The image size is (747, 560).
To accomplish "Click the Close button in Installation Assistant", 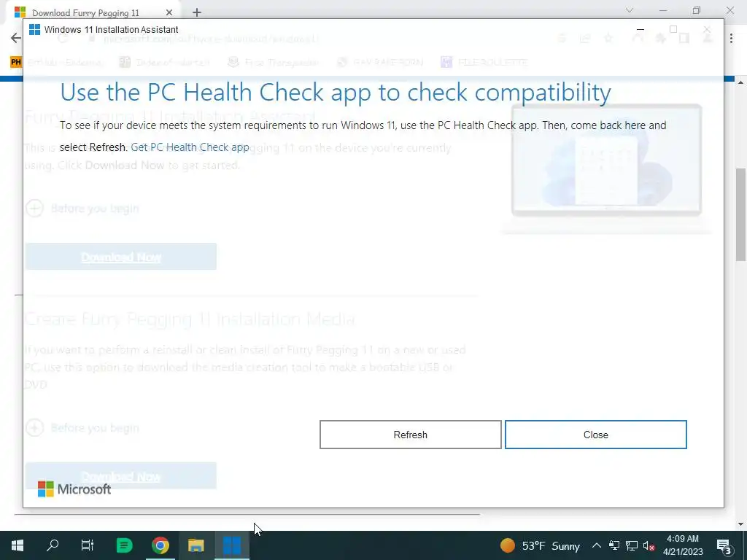I will (595, 435).
